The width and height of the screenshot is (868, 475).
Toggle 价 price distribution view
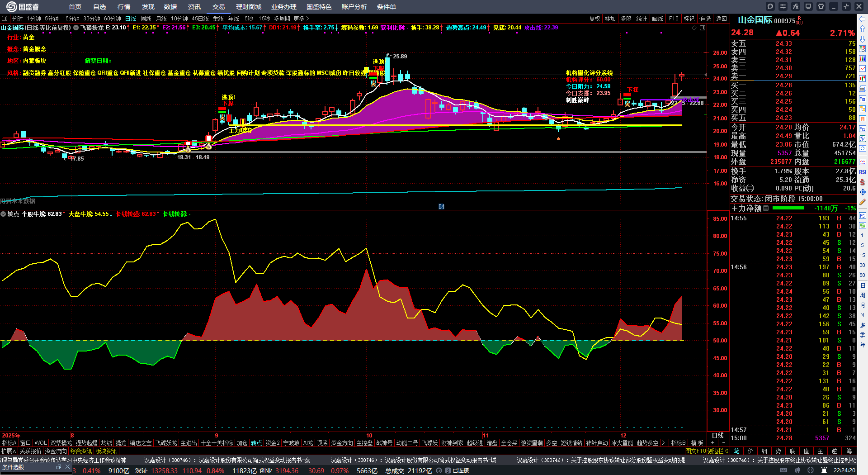(x=750, y=451)
